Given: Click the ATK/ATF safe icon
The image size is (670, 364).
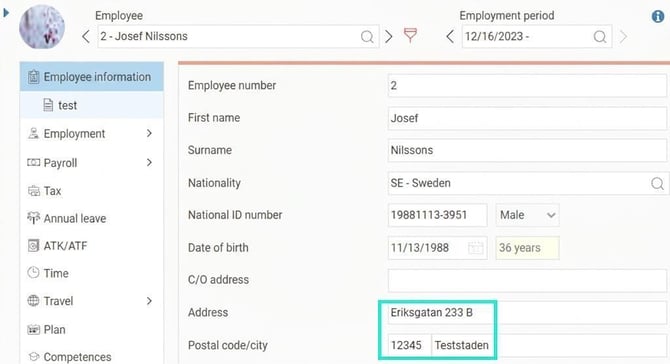Looking at the screenshot, I should click(33, 246).
